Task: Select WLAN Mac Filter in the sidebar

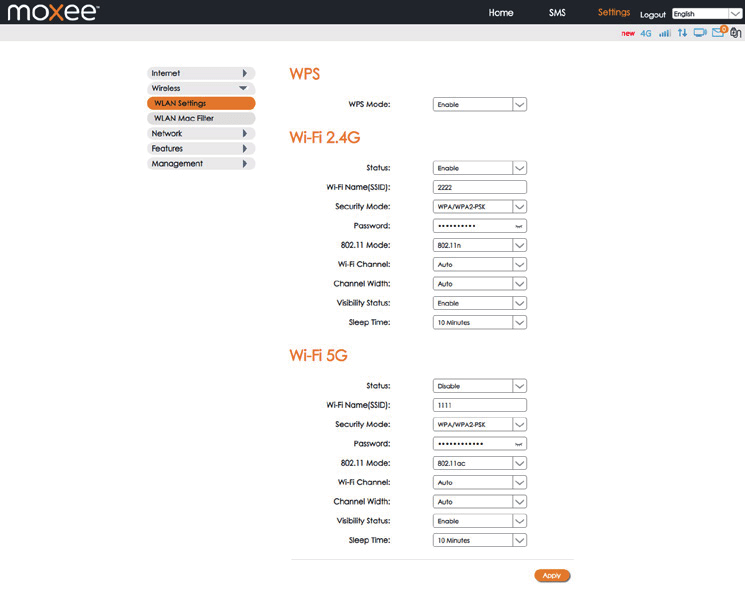Action: (200, 118)
